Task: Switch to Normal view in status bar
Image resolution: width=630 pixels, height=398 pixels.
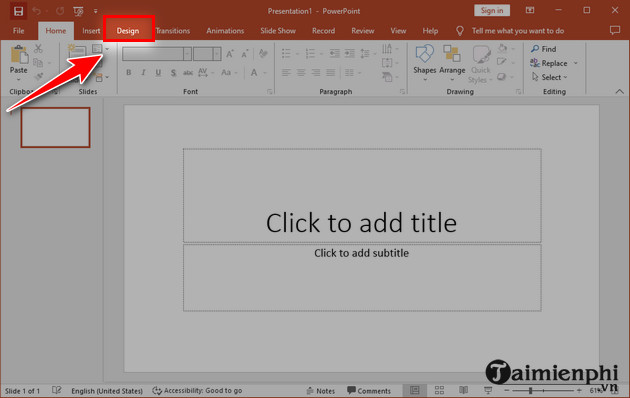Action: tap(415, 390)
